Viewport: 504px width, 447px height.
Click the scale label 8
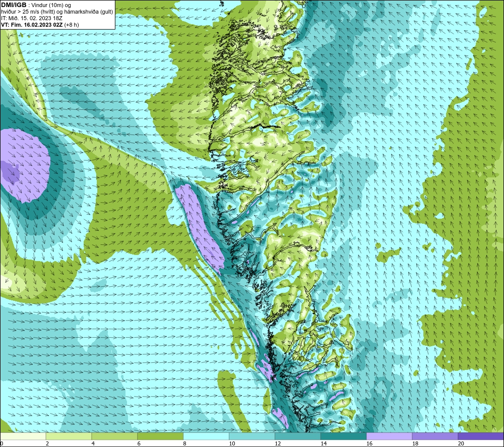click(184, 443)
